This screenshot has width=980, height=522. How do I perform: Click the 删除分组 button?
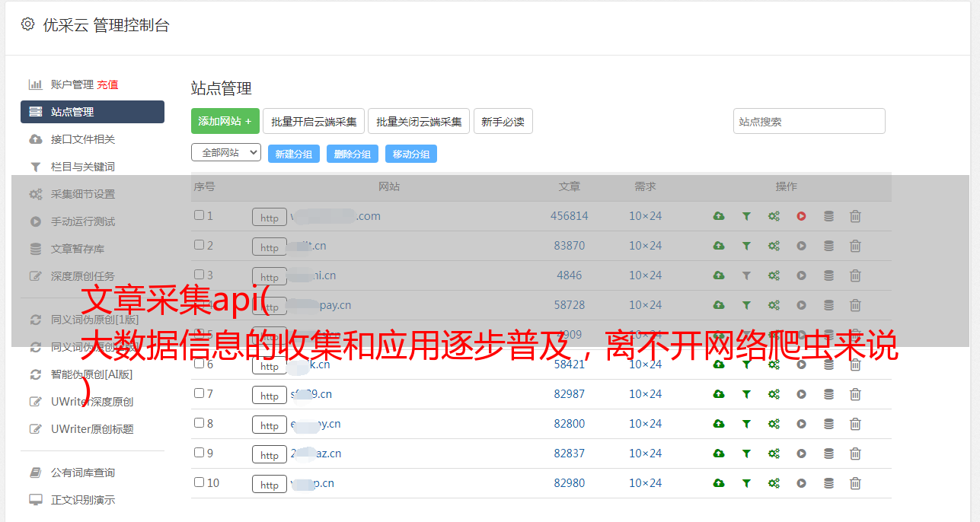pyautogui.click(x=353, y=154)
